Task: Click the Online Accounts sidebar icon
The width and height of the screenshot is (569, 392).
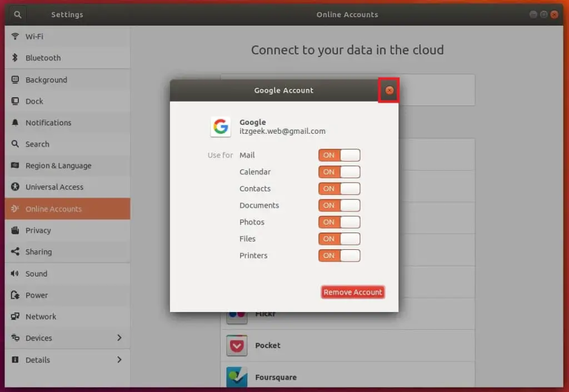Action: point(15,209)
